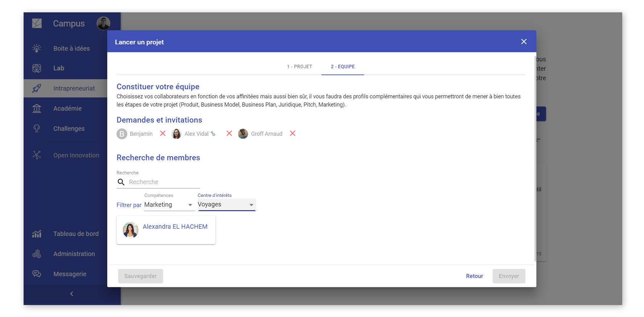Click the Administration gears icon
The image size is (644, 317).
click(x=37, y=254)
